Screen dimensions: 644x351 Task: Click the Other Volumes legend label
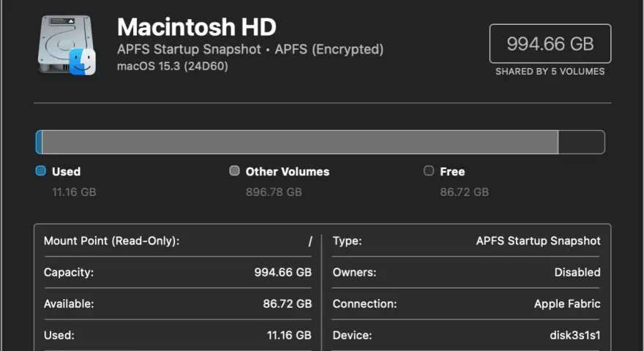(288, 172)
